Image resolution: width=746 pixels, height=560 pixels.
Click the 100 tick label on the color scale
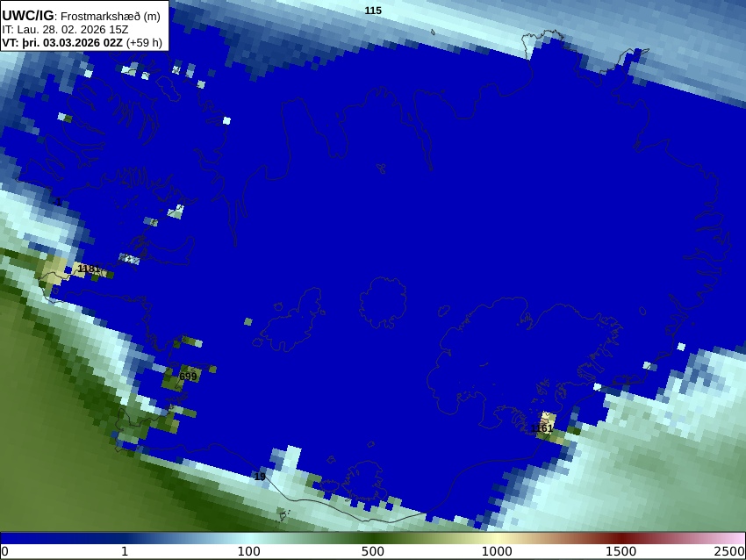pyautogui.click(x=249, y=551)
